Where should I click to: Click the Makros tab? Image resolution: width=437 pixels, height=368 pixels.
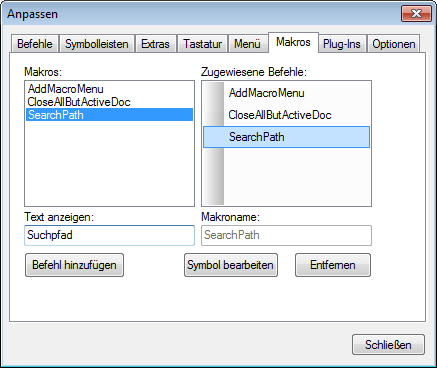[293, 42]
